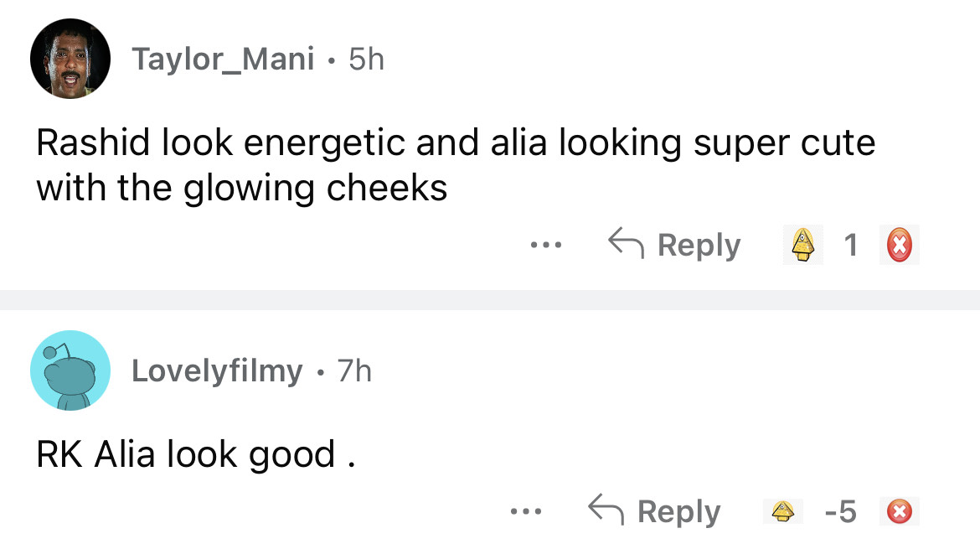Downvote Lovelyfilmy's comment
The height and width of the screenshot is (549, 980).
click(x=900, y=510)
